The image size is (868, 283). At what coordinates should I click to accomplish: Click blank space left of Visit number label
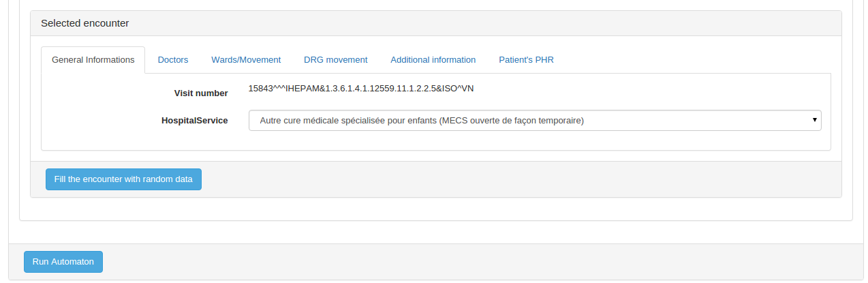[102, 93]
